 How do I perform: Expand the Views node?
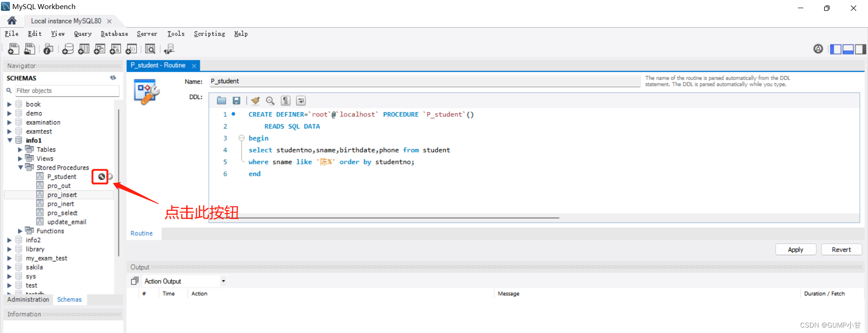[20, 158]
